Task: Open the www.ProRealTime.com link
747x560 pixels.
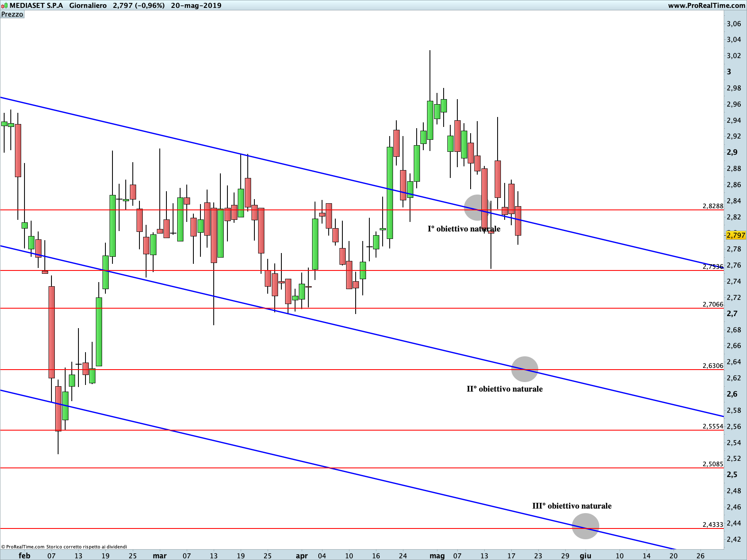Action: click(706, 5)
